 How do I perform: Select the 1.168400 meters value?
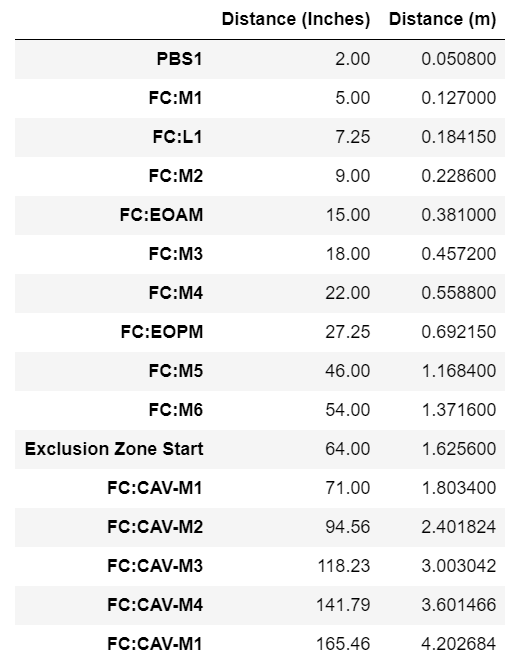click(459, 371)
